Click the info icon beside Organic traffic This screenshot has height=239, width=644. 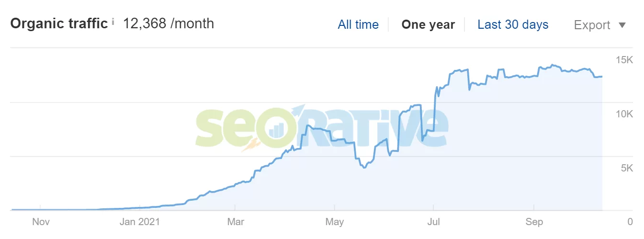[x=113, y=22]
